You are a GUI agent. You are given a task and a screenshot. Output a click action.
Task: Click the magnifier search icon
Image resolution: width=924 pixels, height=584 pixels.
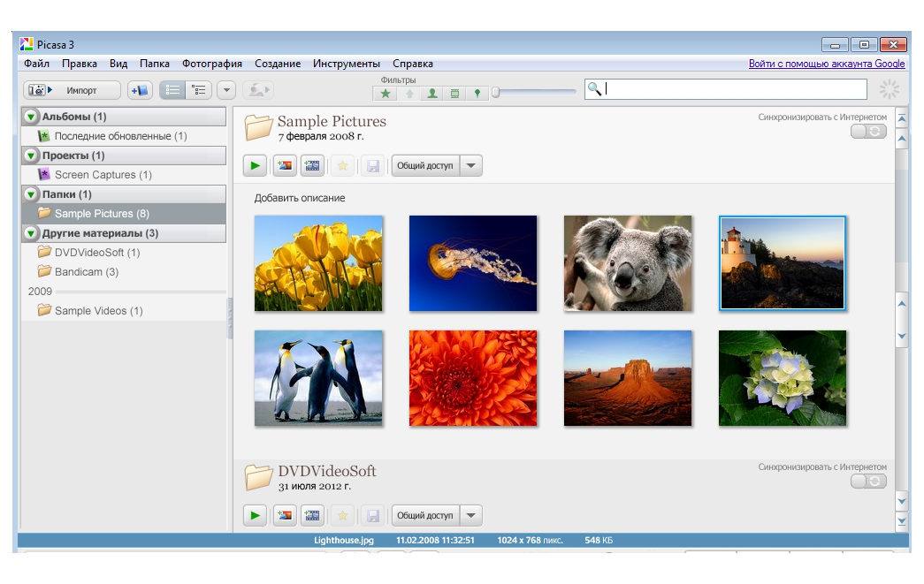594,89
